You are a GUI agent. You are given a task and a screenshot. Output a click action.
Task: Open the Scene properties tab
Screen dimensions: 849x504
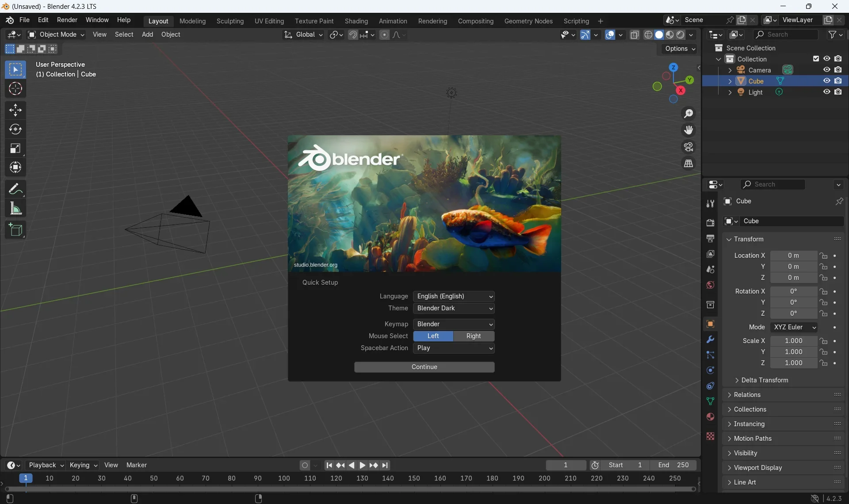click(710, 270)
